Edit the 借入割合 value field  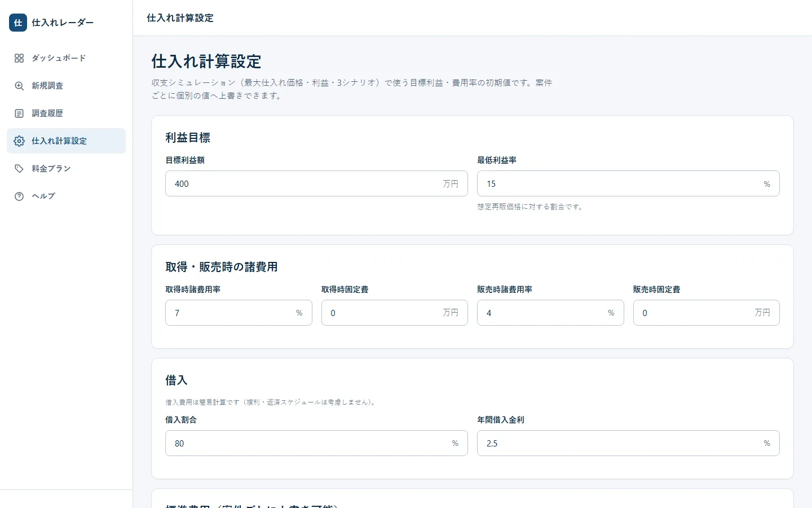click(316, 443)
